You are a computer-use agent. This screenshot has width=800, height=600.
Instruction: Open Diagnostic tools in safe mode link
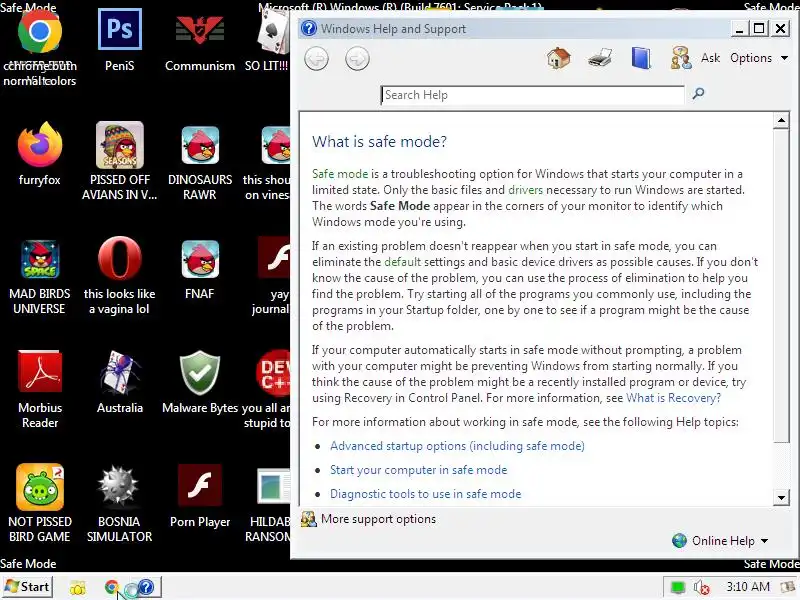coord(426,494)
